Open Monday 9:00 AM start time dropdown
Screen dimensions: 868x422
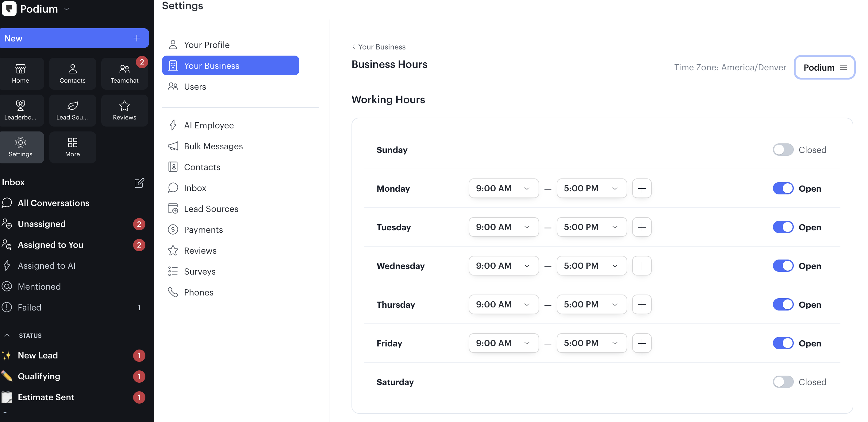(503, 188)
